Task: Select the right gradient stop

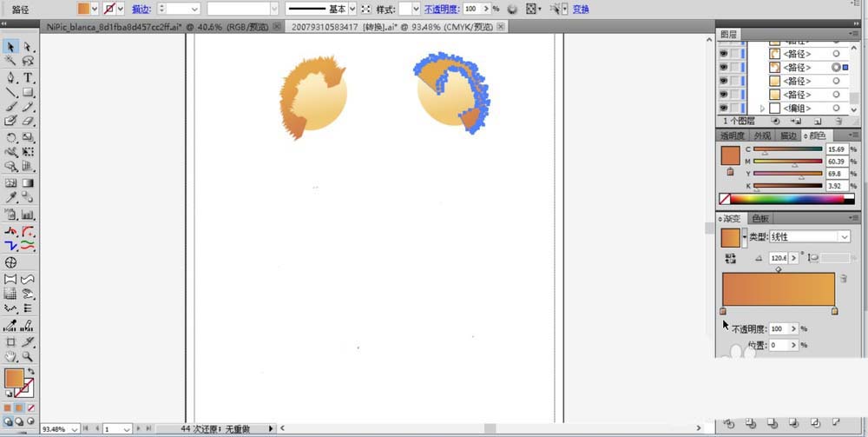Action: pyautogui.click(x=834, y=311)
